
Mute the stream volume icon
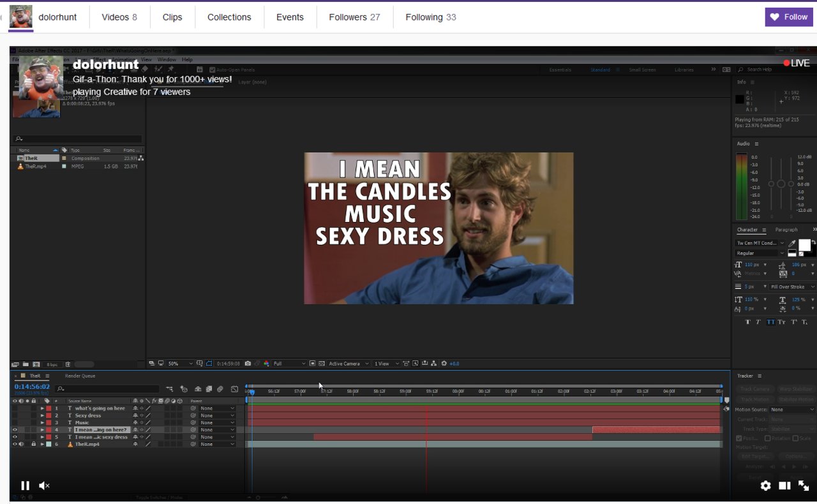44,485
